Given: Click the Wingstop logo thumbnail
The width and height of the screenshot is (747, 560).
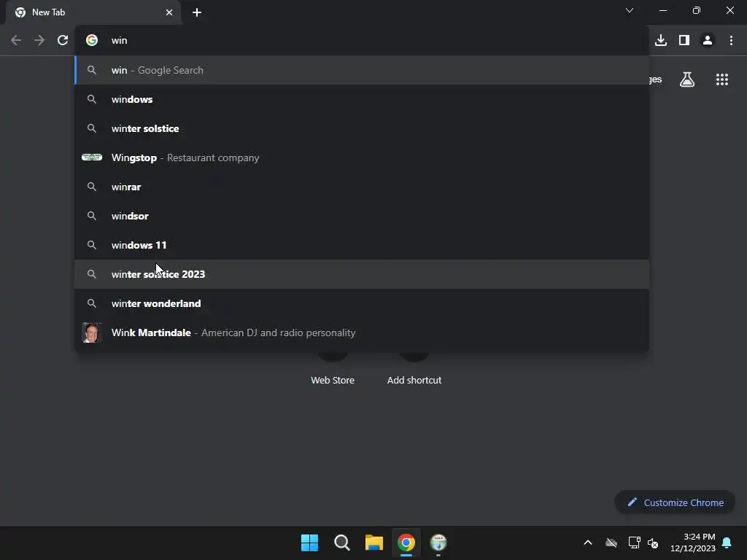Looking at the screenshot, I should [x=92, y=157].
